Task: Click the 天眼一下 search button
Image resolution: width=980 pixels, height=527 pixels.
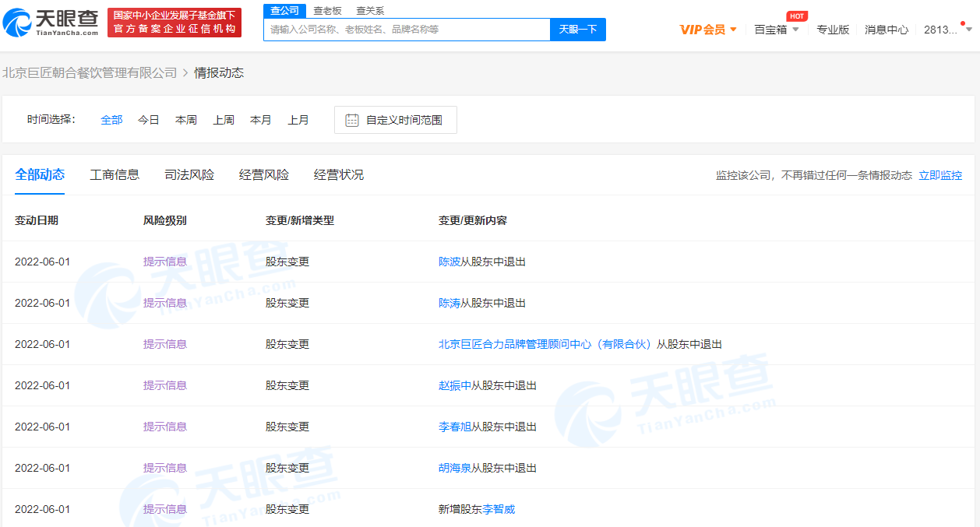Action: (x=578, y=30)
